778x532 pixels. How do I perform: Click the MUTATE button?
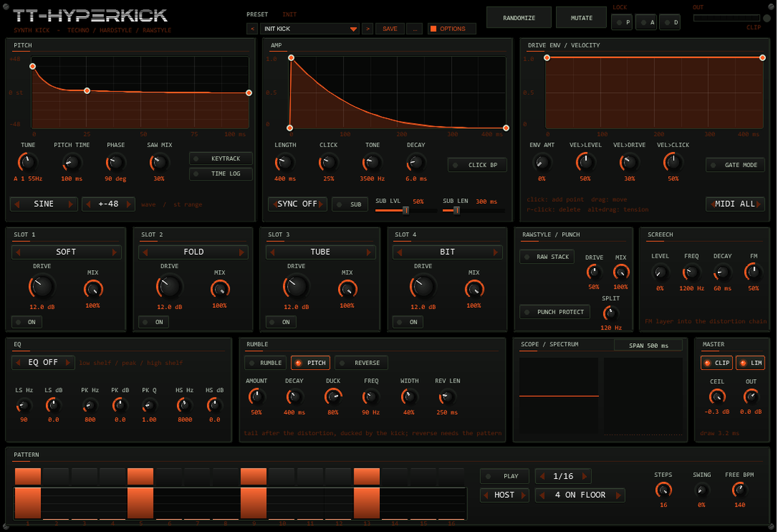[581, 18]
